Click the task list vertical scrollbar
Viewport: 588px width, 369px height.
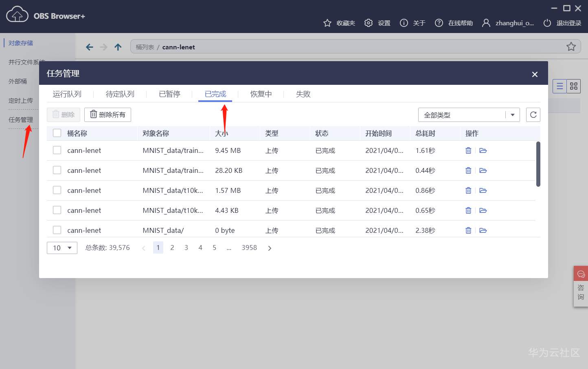pyautogui.click(x=538, y=164)
